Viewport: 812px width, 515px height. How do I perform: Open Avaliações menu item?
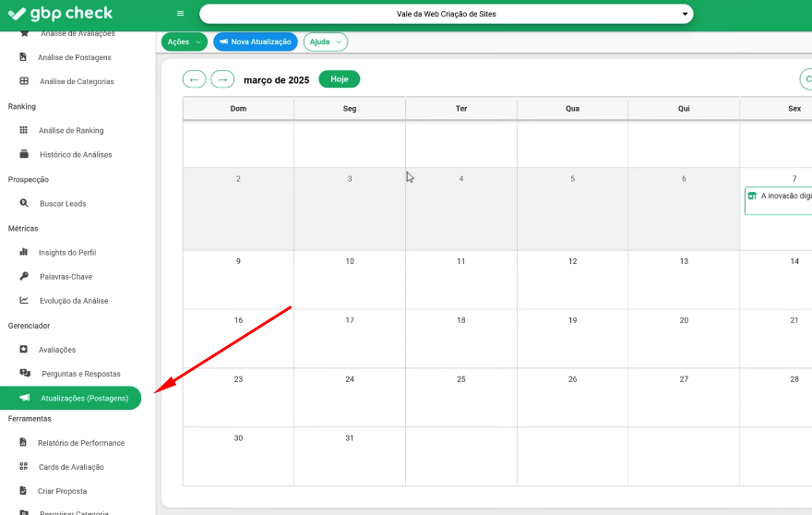coord(57,350)
